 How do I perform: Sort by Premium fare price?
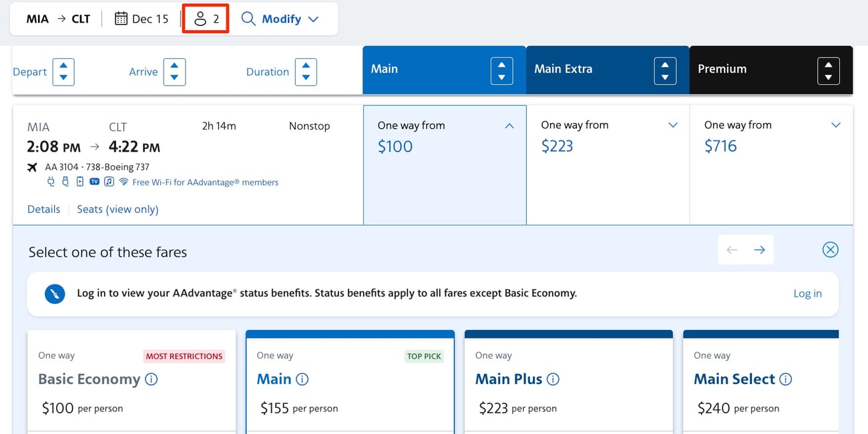(829, 71)
